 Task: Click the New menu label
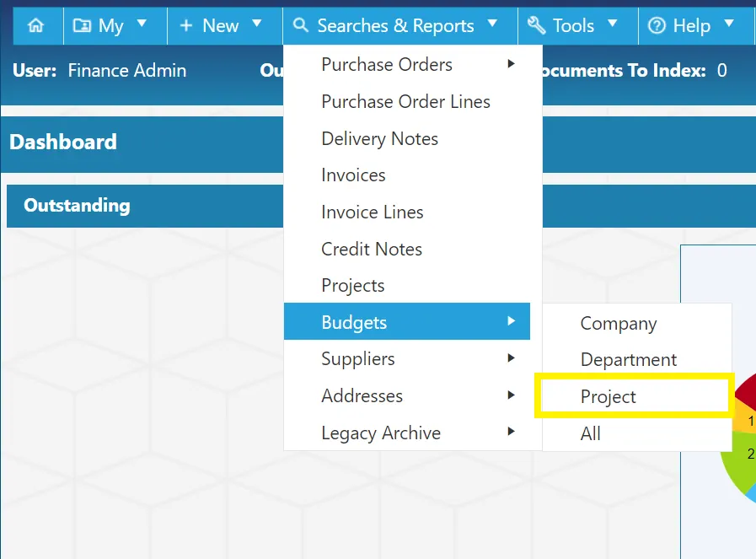pyautogui.click(x=220, y=25)
